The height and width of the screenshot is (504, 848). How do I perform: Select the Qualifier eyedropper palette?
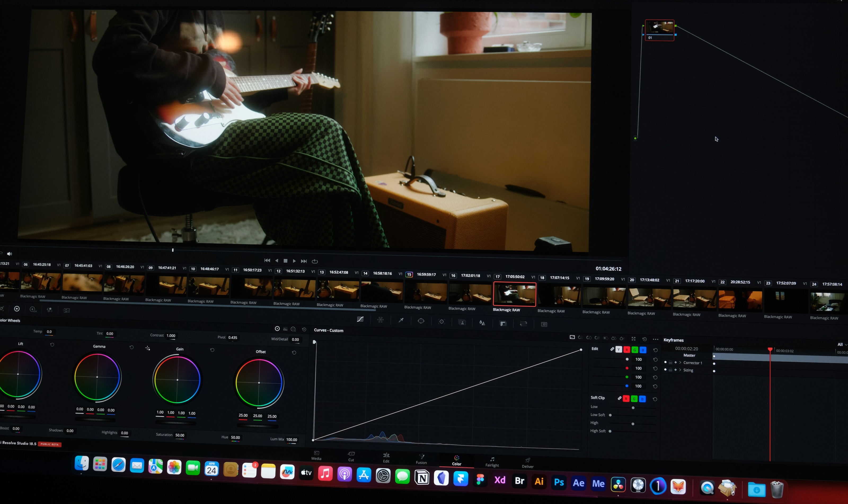coord(401,320)
